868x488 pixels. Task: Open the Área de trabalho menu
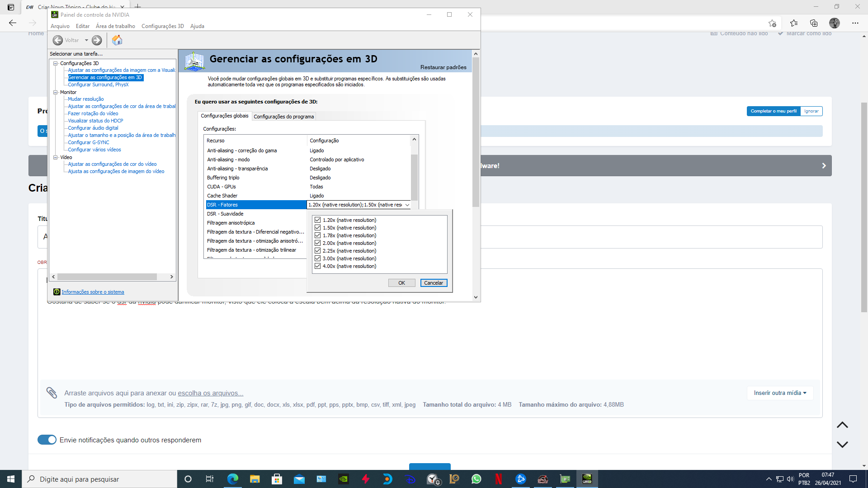click(x=115, y=26)
